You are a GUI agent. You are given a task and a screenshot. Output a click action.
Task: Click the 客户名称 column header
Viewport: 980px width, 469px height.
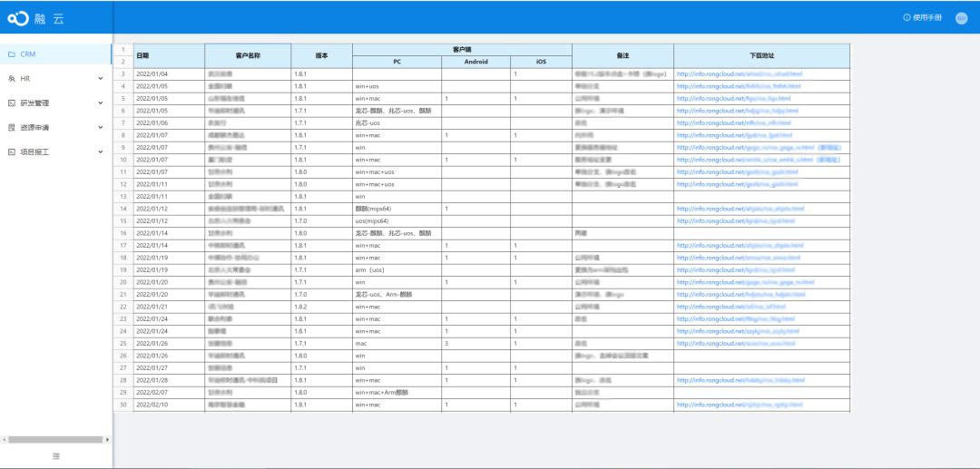(247, 55)
